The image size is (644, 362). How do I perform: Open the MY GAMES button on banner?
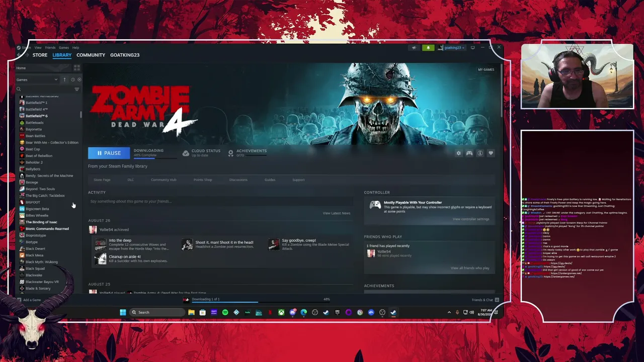pos(486,69)
